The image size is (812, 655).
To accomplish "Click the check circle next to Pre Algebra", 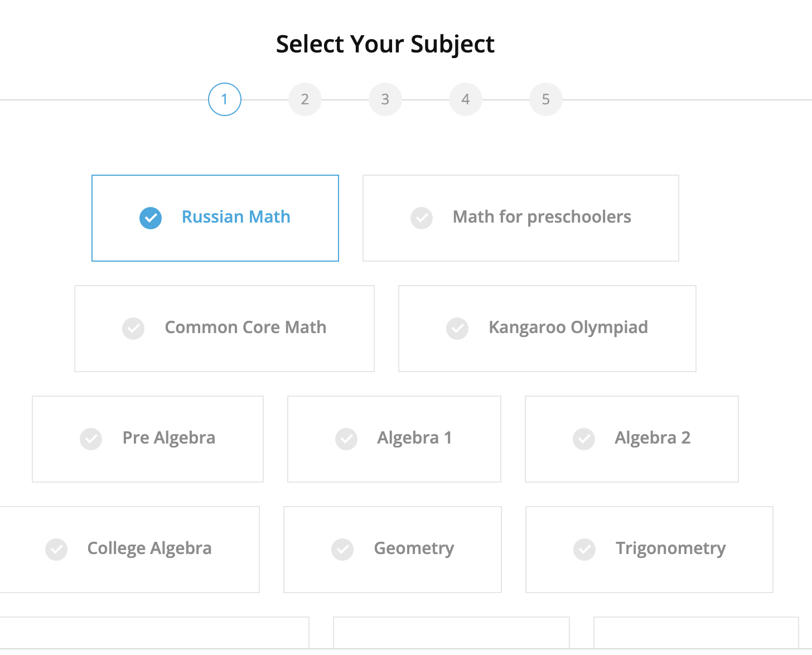I will 91,439.
